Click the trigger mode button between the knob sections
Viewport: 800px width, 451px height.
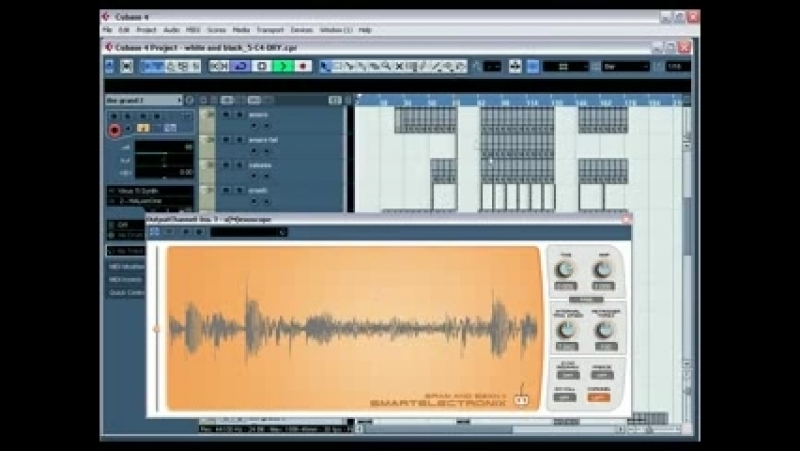click(586, 300)
